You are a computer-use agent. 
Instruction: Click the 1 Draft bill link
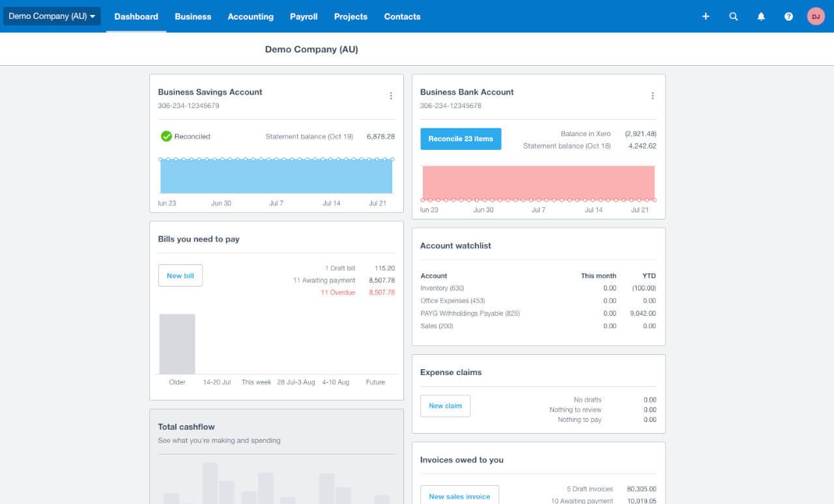pyautogui.click(x=340, y=268)
